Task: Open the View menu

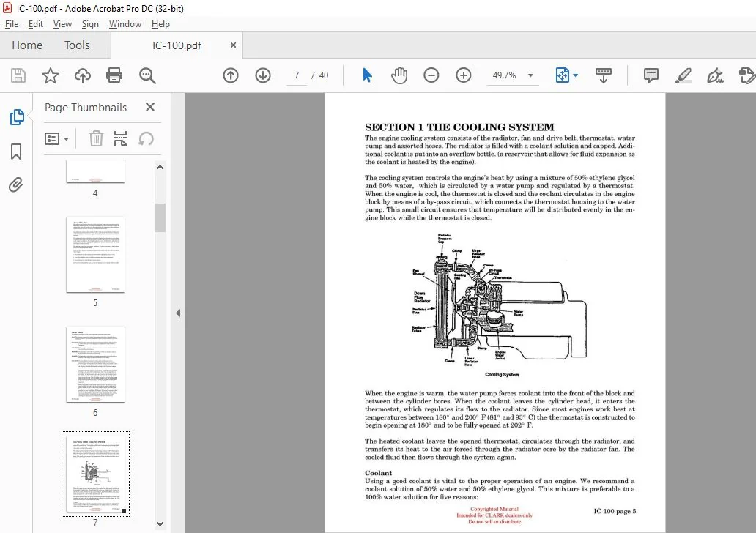Action: coord(62,24)
